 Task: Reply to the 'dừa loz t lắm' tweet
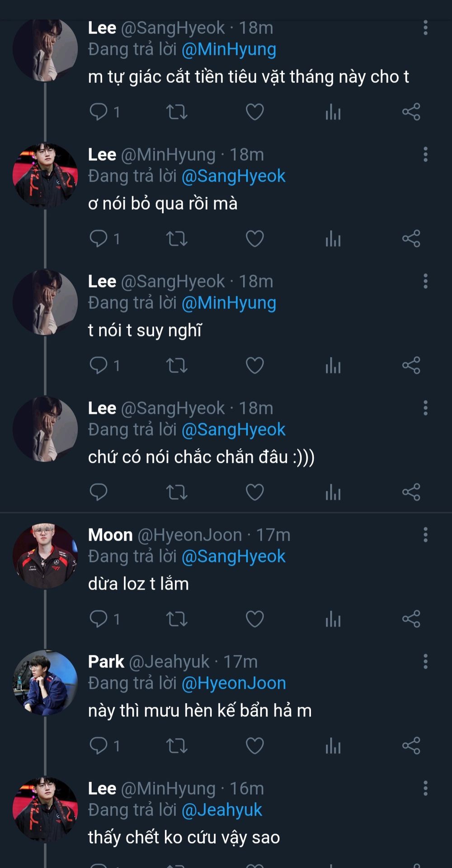point(99,619)
